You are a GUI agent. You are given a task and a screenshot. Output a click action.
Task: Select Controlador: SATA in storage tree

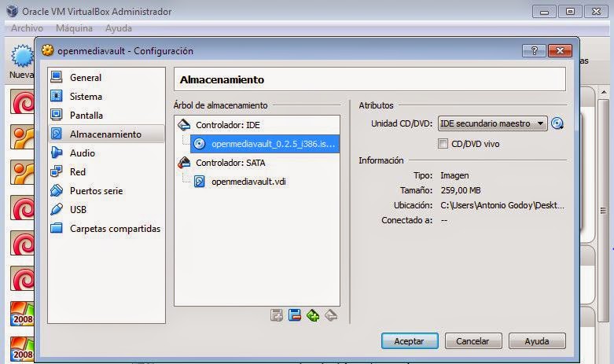click(230, 163)
